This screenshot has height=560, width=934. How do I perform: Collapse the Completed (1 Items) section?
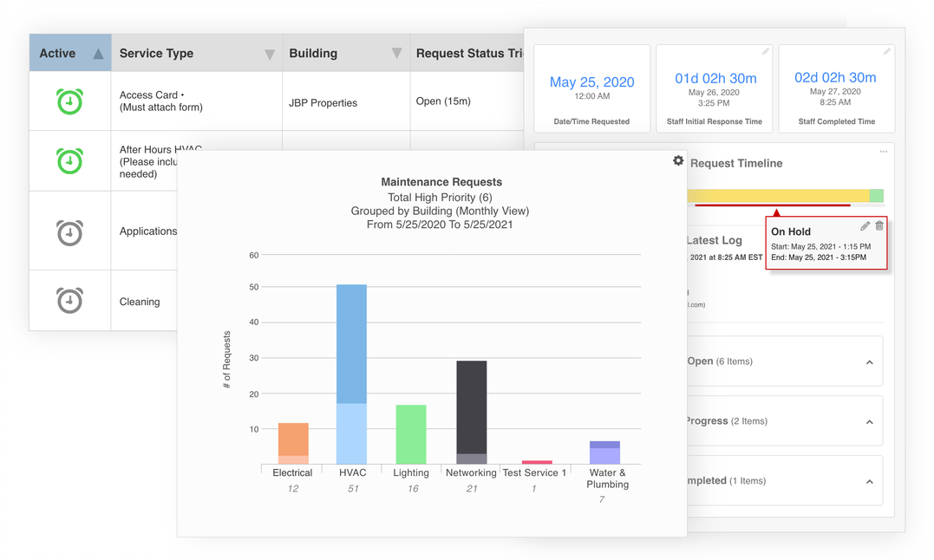869,481
